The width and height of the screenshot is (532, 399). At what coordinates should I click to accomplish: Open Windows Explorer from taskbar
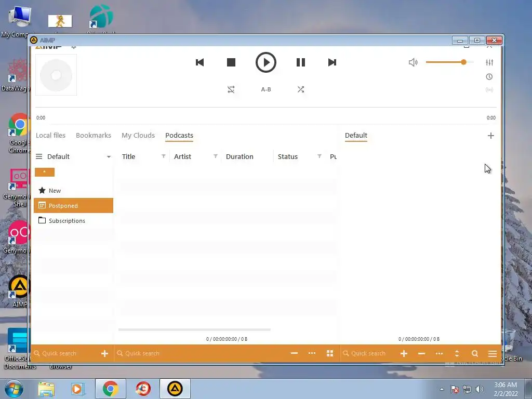[46, 389]
